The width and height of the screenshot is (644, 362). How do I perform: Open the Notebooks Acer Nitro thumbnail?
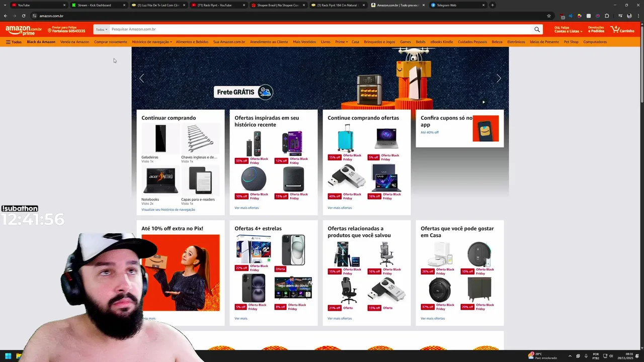(x=160, y=181)
